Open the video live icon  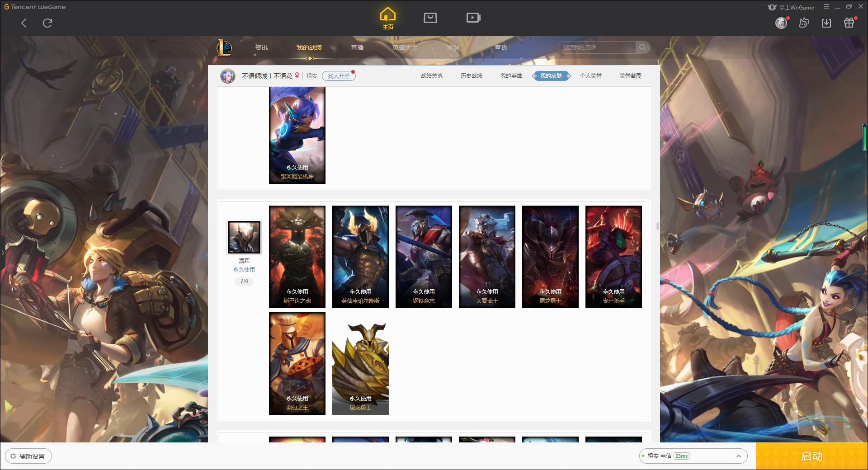pos(473,18)
